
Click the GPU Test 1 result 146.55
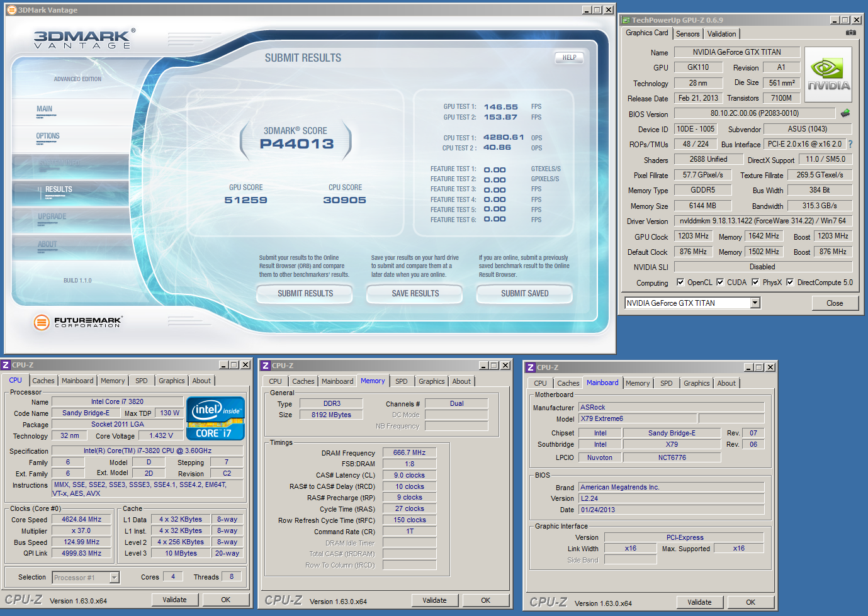(501, 107)
